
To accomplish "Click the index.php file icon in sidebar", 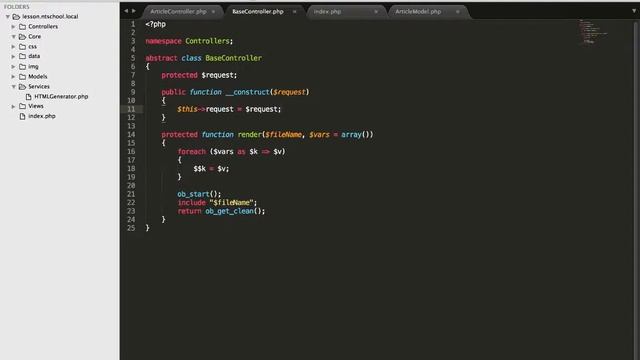I will pyautogui.click(x=22, y=116).
